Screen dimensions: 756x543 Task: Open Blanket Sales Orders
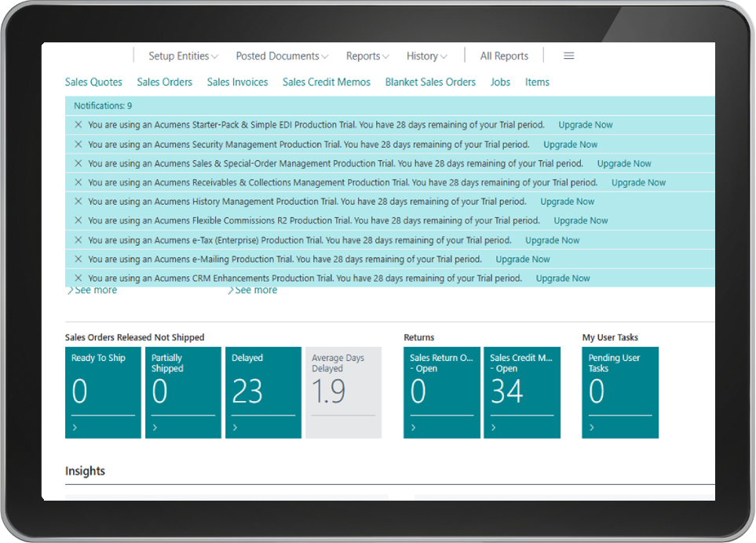pyautogui.click(x=430, y=82)
